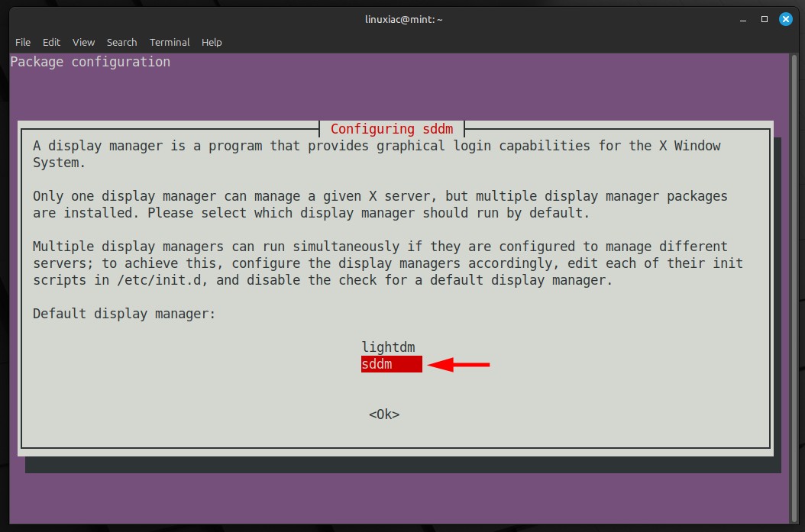Open the File menu
Viewport: 805px width, 532px height.
[23, 42]
